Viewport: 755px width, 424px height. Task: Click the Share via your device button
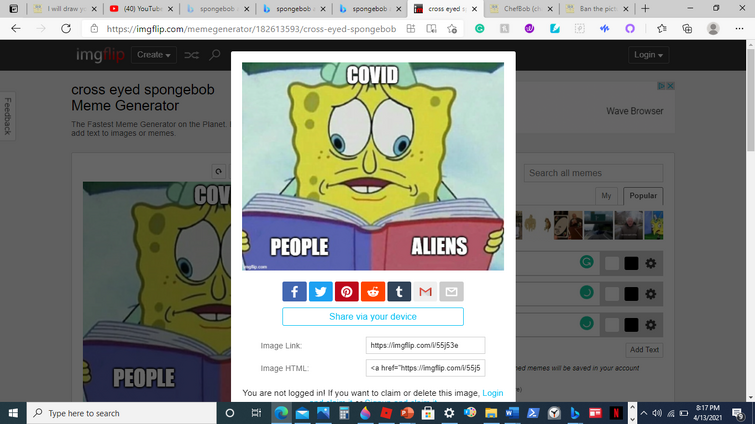coord(373,317)
